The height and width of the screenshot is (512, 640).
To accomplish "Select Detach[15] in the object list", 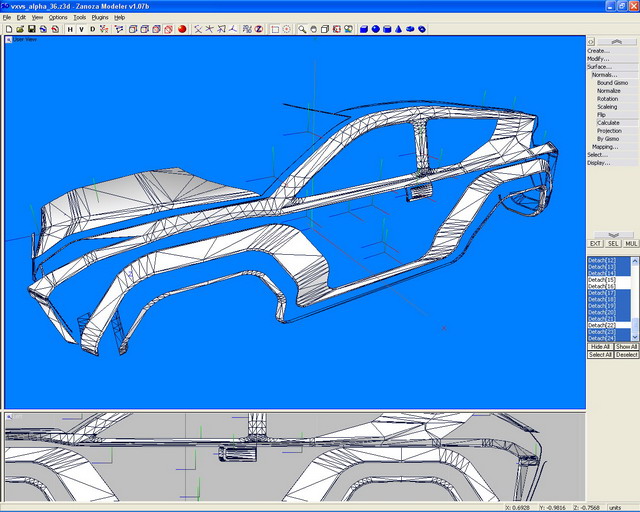I will 602,280.
